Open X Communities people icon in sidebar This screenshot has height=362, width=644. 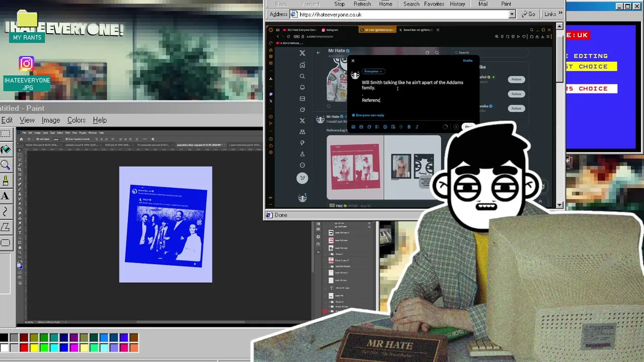point(302,132)
